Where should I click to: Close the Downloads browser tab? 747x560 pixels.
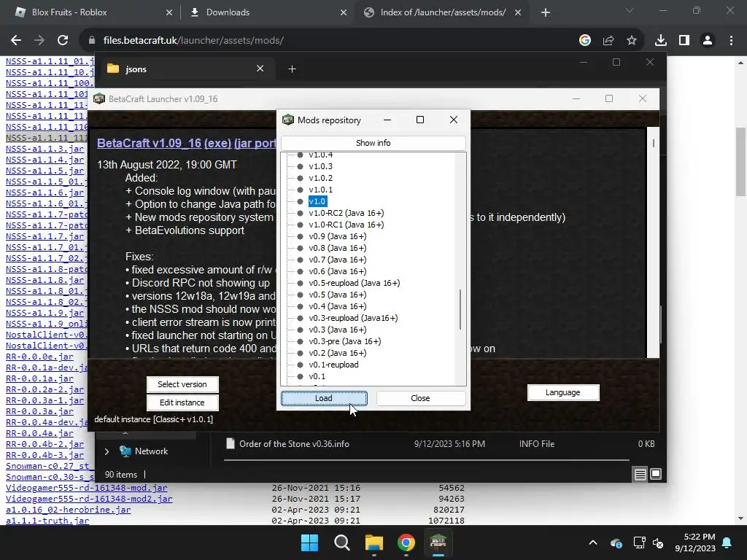[344, 13]
